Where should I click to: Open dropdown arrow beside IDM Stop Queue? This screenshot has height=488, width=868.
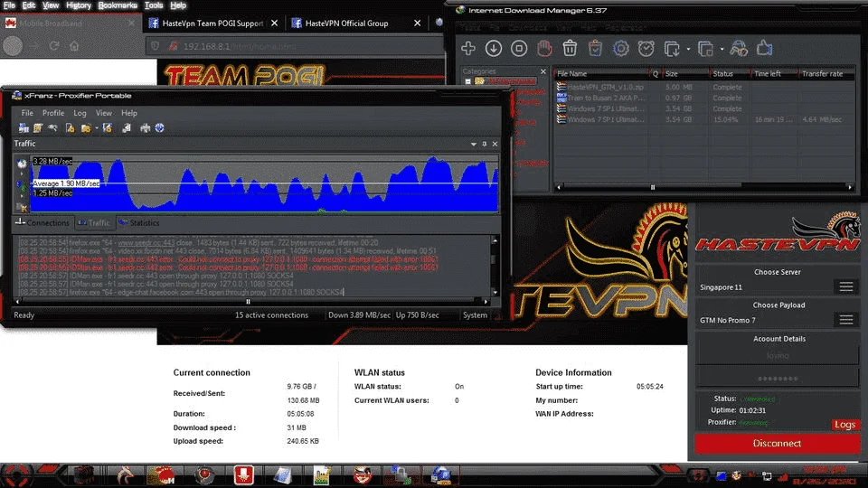(722, 49)
